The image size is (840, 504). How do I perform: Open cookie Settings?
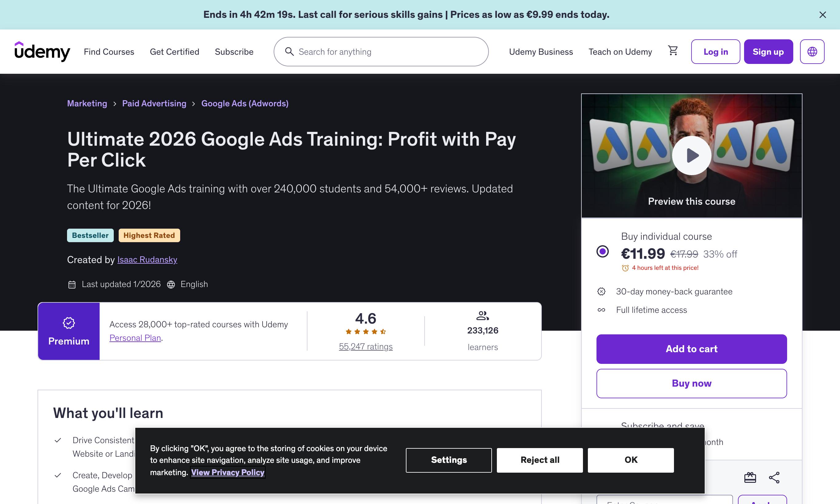(x=449, y=460)
